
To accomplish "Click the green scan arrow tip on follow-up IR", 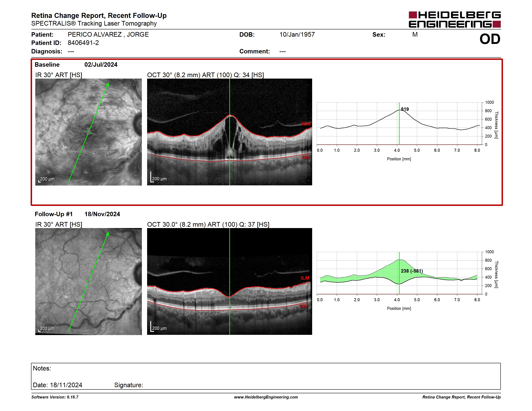I will tap(107, 234).
